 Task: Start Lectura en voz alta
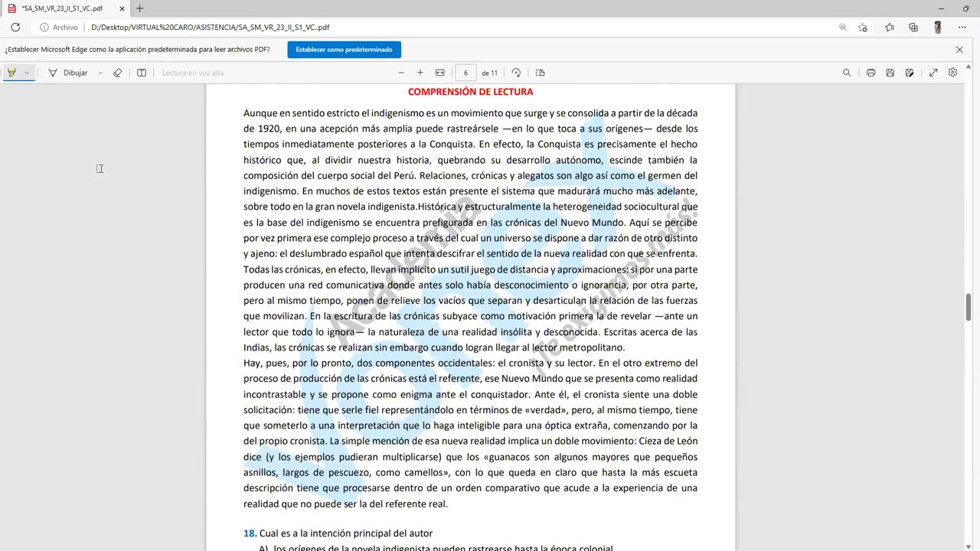click(x=193, y=73)
